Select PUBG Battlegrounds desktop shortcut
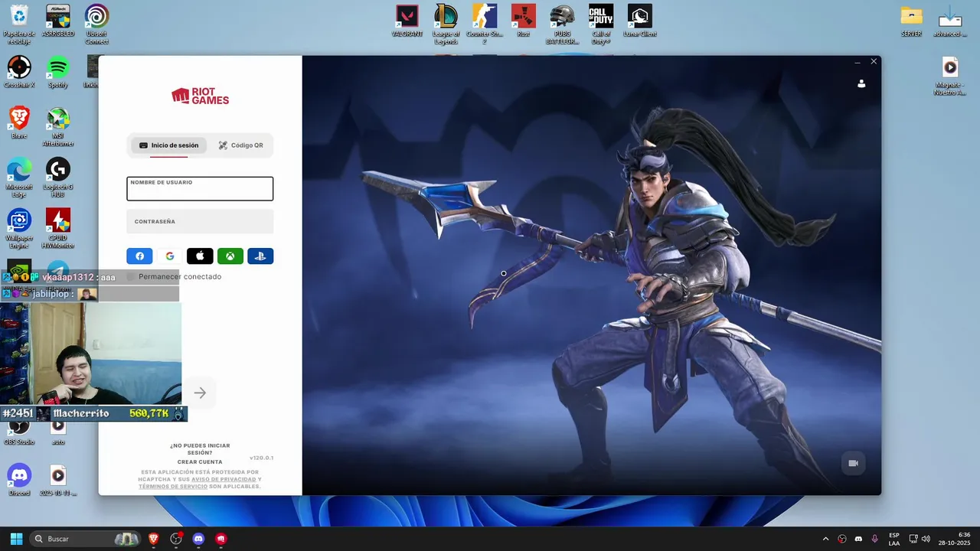 pyautogui.click(x=563, y=24)
